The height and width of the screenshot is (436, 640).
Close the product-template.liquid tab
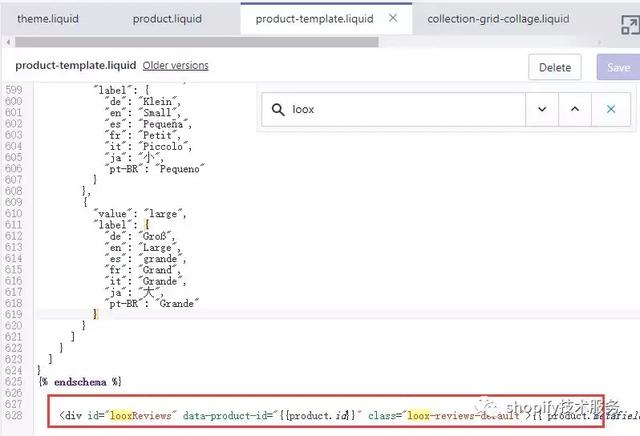pos(393,18)
